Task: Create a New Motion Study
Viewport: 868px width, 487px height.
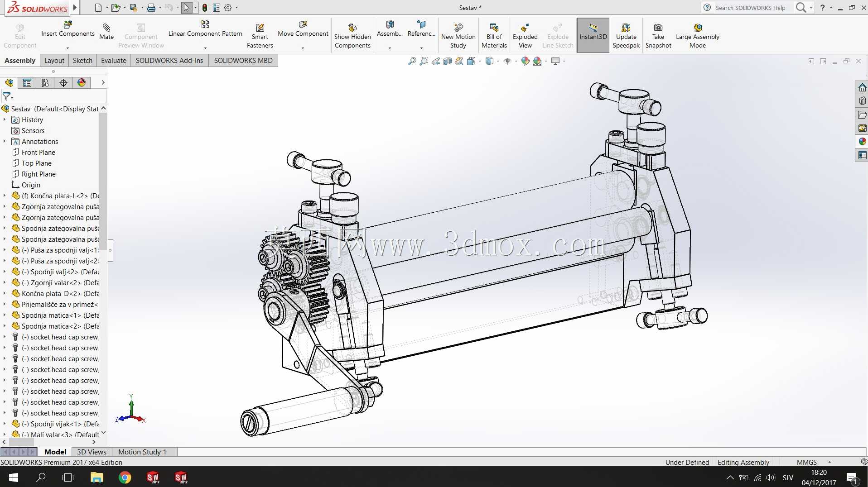Action: [458, 35]
